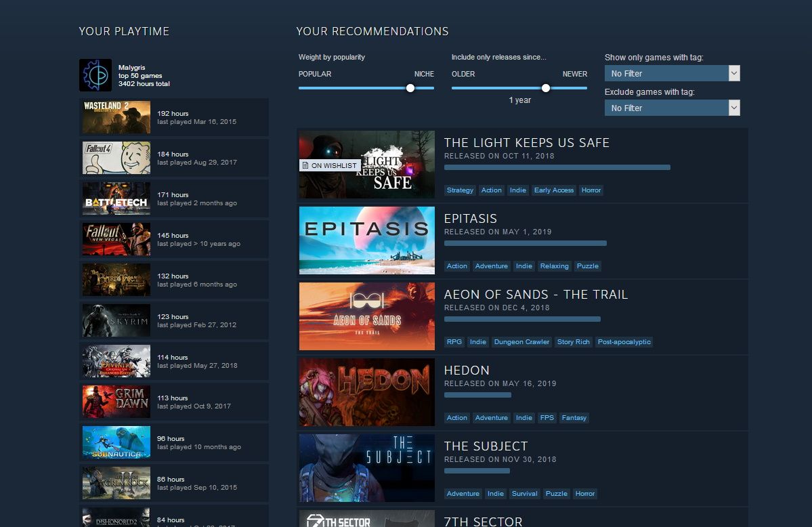
Task: Click the RPG tag under Aeon of Sands
Action: 454,342
